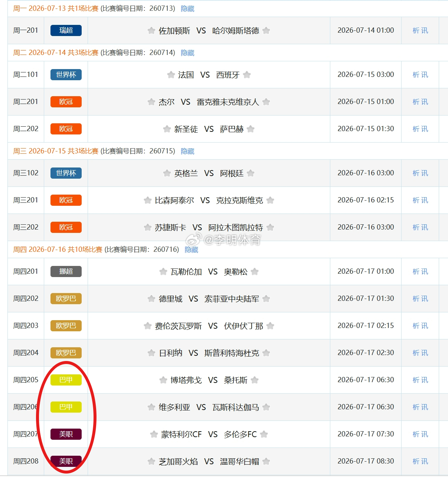448x478 pixels.
Task: Click kickoff time 2026-07-17 08:30
Action: point(366,461)
